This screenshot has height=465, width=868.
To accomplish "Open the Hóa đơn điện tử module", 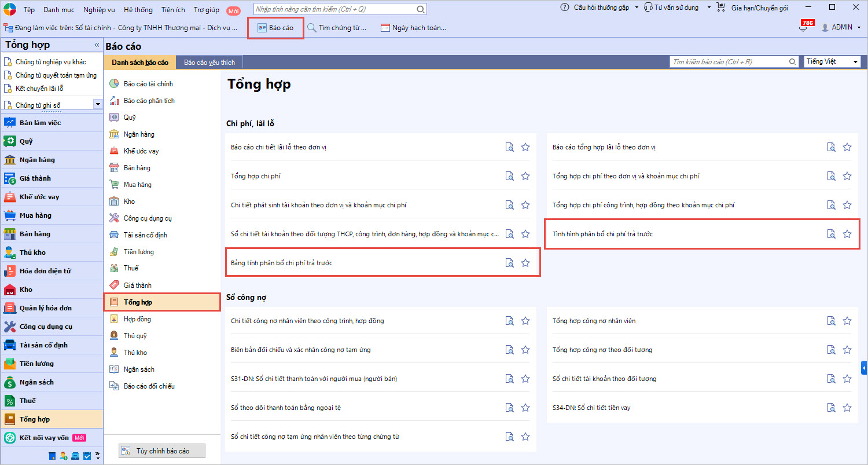I will click(45, 271).
